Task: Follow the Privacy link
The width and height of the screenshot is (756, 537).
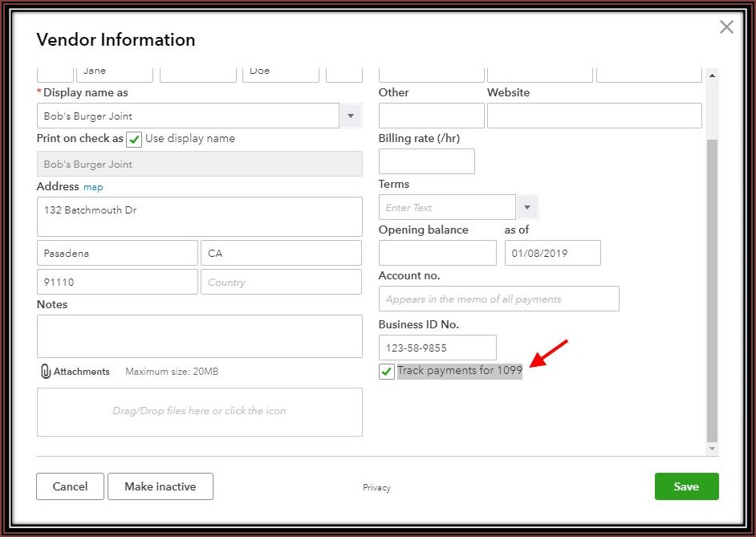Action: point(376,487)
